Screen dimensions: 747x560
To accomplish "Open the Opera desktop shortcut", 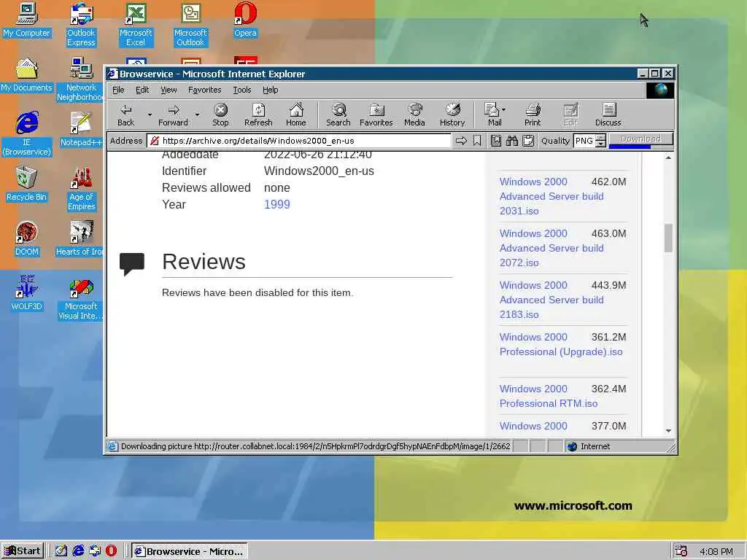I will pos(245,20).
